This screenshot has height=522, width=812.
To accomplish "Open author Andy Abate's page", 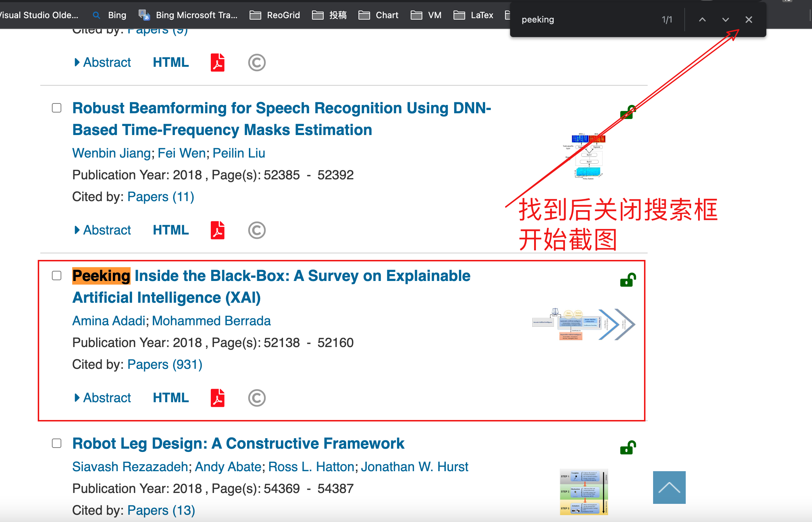I will click(x=228, y=467).
